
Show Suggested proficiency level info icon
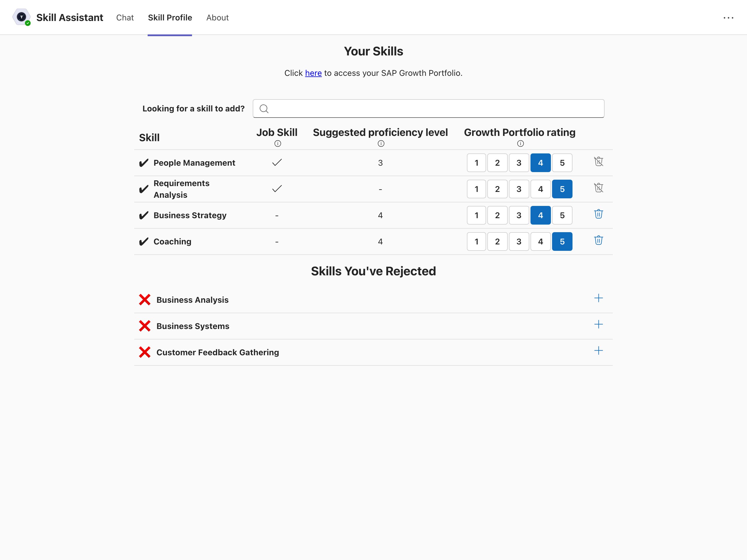pyautogui.click(x=381, y=143)
